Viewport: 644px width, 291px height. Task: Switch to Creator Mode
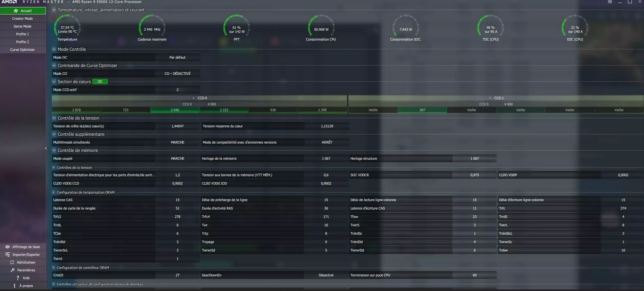point(23,18)
